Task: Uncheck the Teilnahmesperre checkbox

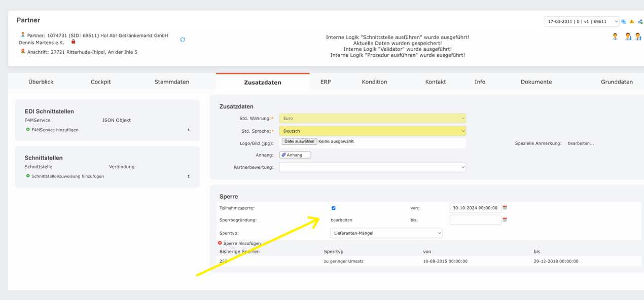Action: [333, 207]
